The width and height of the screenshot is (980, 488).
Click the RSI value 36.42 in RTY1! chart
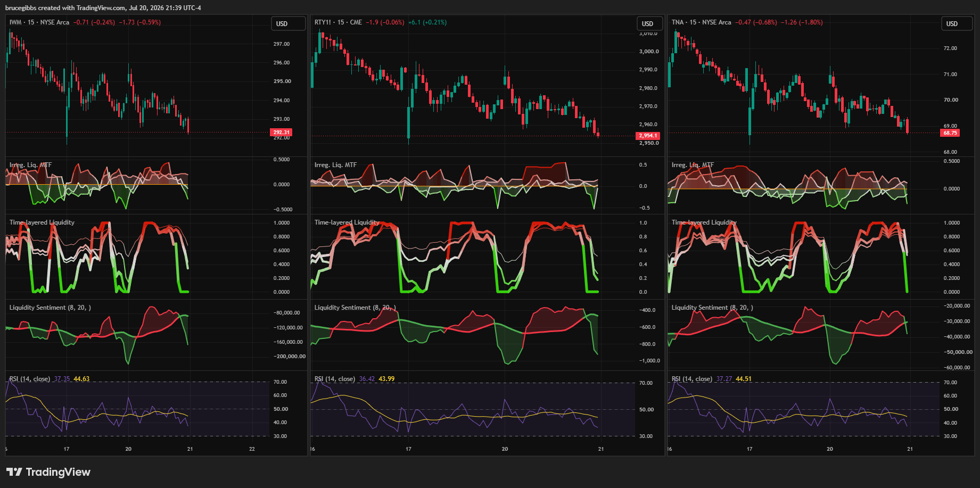click(x=367, y=379)
